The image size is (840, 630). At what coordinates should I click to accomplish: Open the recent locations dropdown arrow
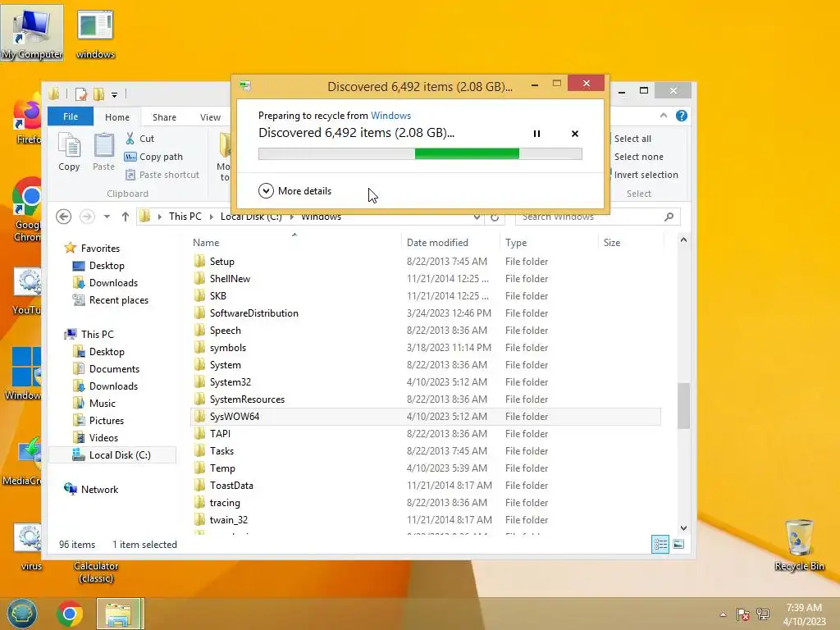click(107, 217)
